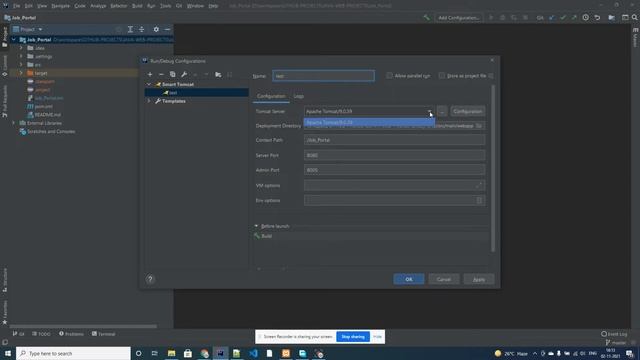Expand the src folder
The height and width of the screenshot is (360, 640).
21,64
